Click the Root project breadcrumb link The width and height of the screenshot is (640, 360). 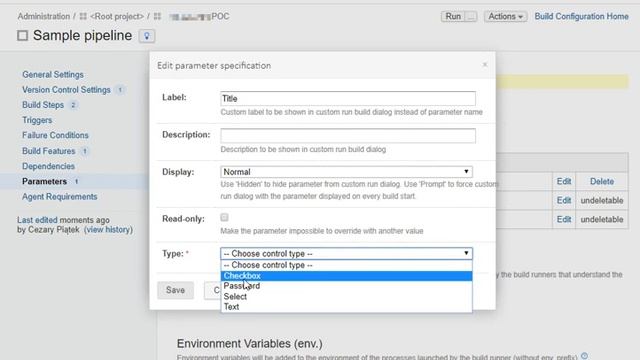pyautogui.click(x=117, y=16)
